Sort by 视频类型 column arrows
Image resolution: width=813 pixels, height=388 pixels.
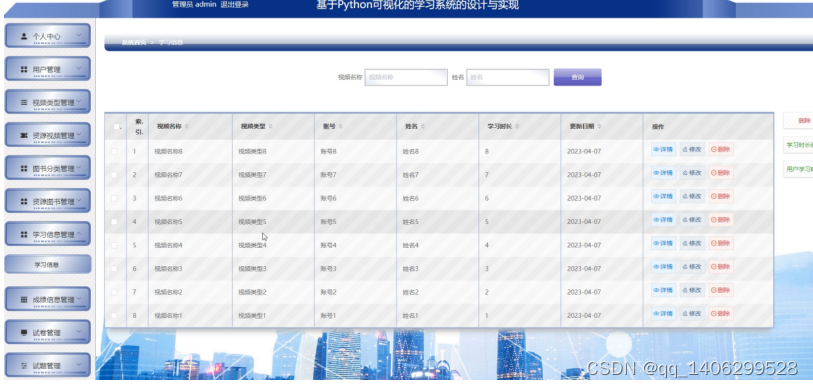tap(270, 126)
